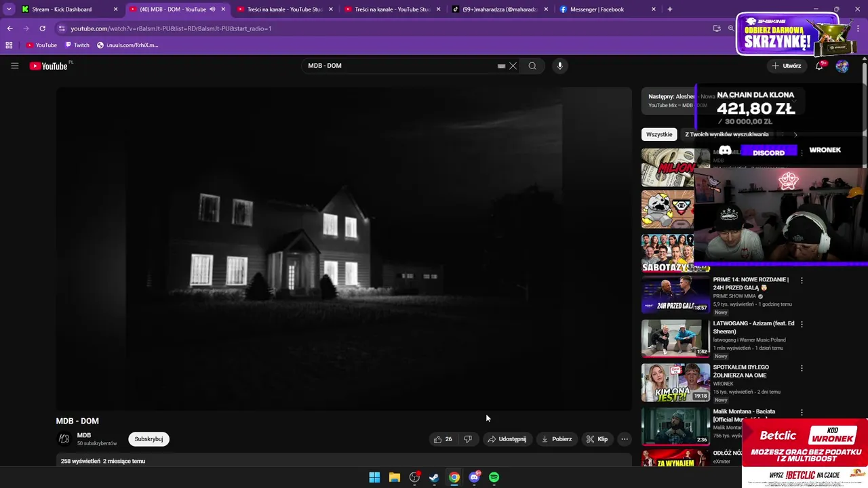Image resolution: width=868 pixels, height=488 pixels.
Task: Show more filter chips with arrow
Action: [795, 134]
